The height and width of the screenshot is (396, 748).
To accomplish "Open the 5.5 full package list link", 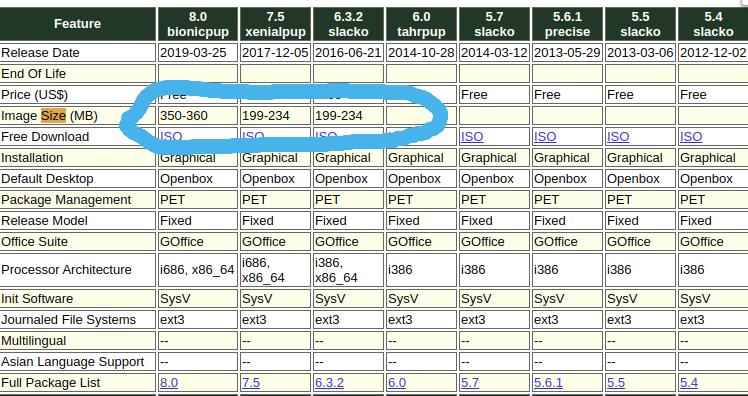I will [x=616, y=383].
